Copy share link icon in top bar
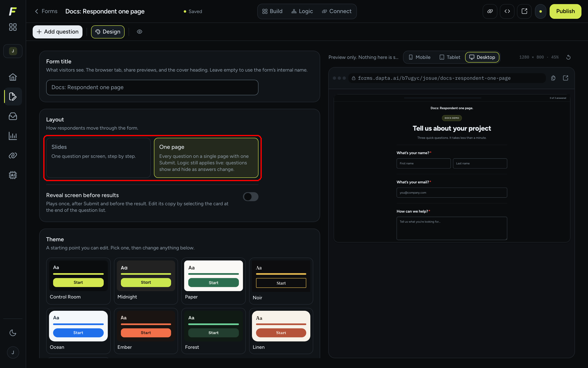 coord(490,11)
